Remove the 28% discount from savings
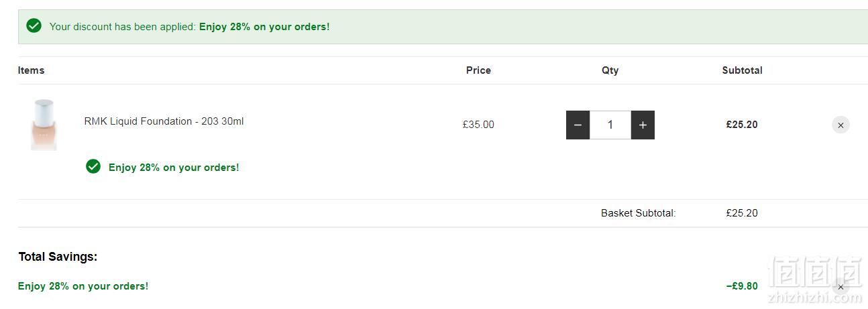Viewport: 868px width, 309px height. [x=840, y=286]
